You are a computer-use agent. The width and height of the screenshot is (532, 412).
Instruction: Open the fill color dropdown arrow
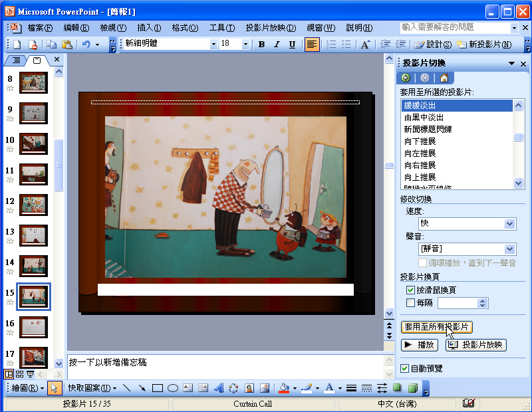[295, 388]
